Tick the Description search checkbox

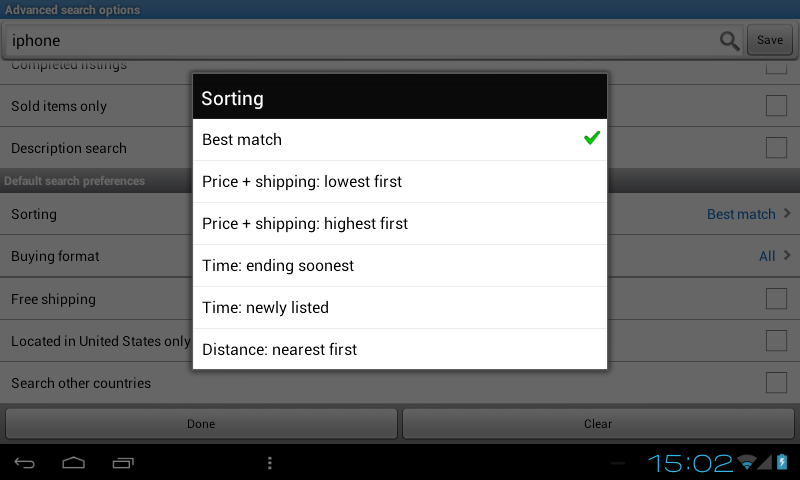[776, 148]
